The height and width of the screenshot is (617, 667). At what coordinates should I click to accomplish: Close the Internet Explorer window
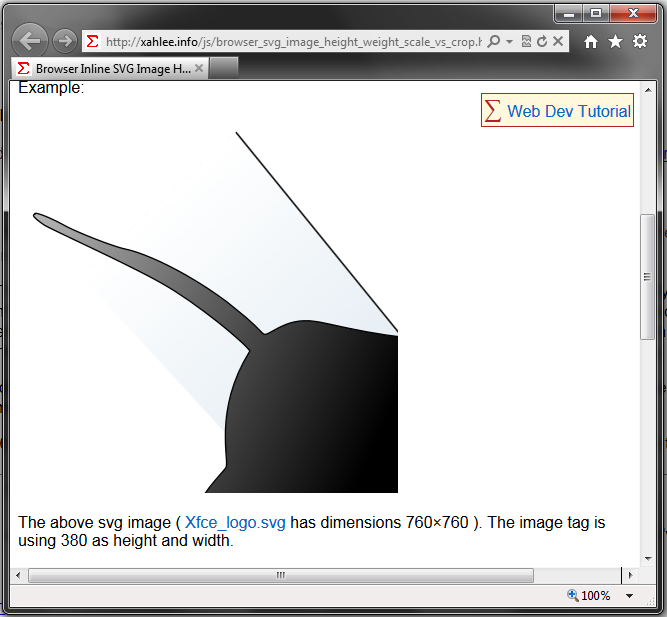click(x=633, y=13)
